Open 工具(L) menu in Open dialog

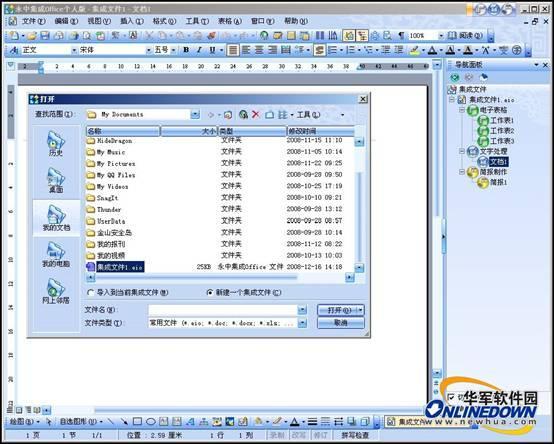click(x=308, y=114)
